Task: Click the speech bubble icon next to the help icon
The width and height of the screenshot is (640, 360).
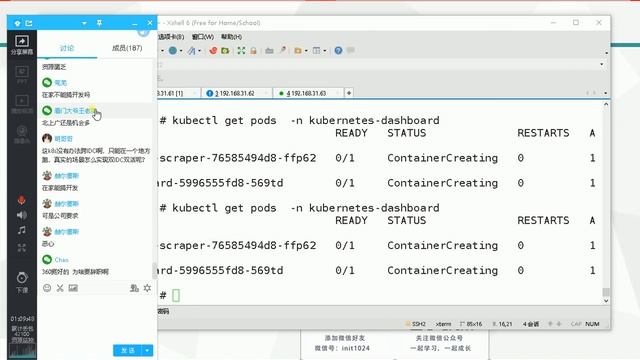Action: [x=351, y=51]
